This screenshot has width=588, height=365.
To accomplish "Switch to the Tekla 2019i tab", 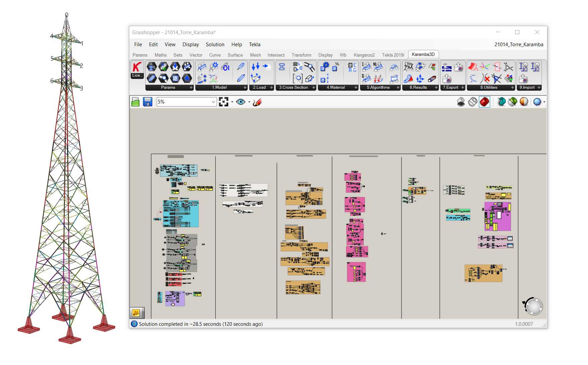I will [x=393, y=55].
